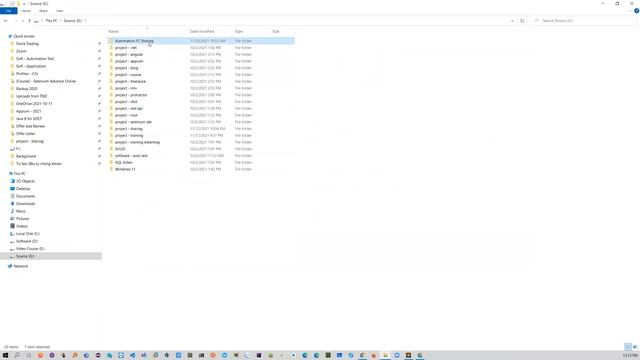Open 'Soft - Automation Test' in Quick access
The height and width of the screenshot is (360, 640).
coord(35,59)
